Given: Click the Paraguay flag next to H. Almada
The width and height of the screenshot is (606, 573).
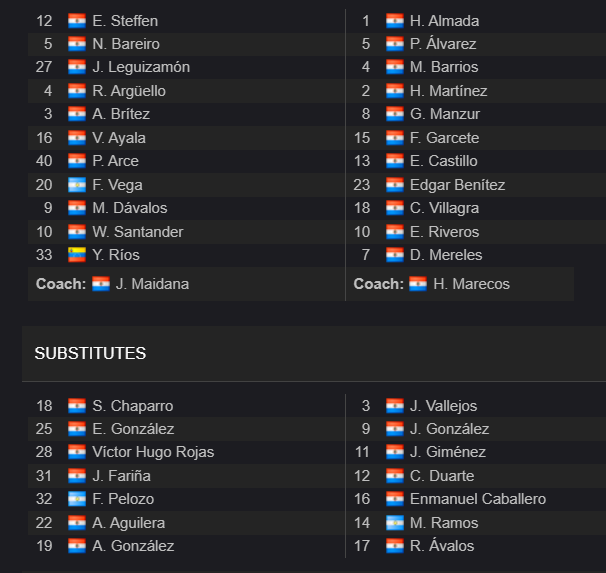Looking at the screenshot, I should (395, 21).
